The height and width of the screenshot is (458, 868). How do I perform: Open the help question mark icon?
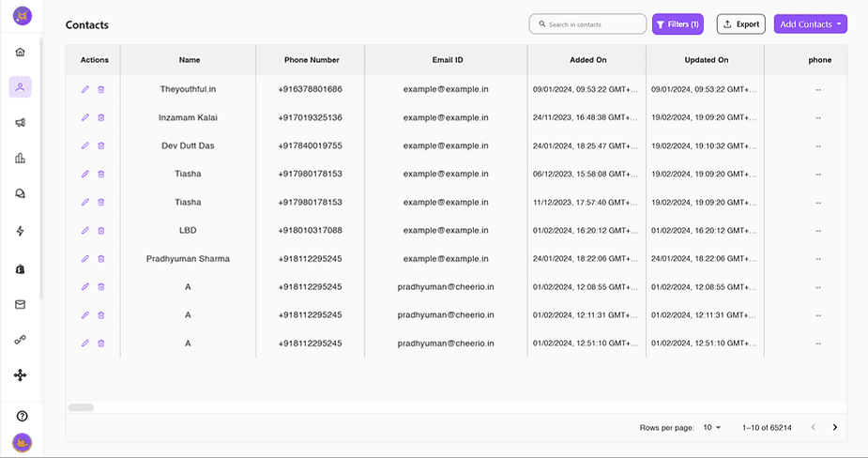tap(23, 416)
